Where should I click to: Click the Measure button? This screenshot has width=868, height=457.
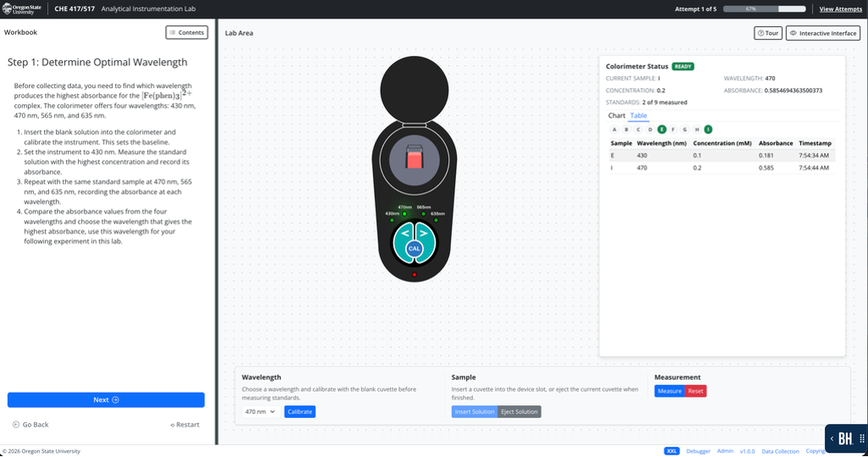(669, 391)
